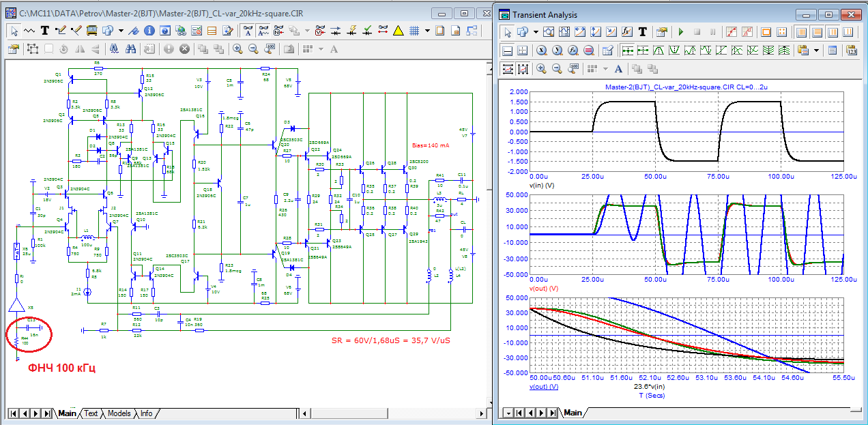This screenshot has width=868, height=425.
Task: Open dropdown beside clipboard icon in analysis toolbar
Action: [817, 50]
